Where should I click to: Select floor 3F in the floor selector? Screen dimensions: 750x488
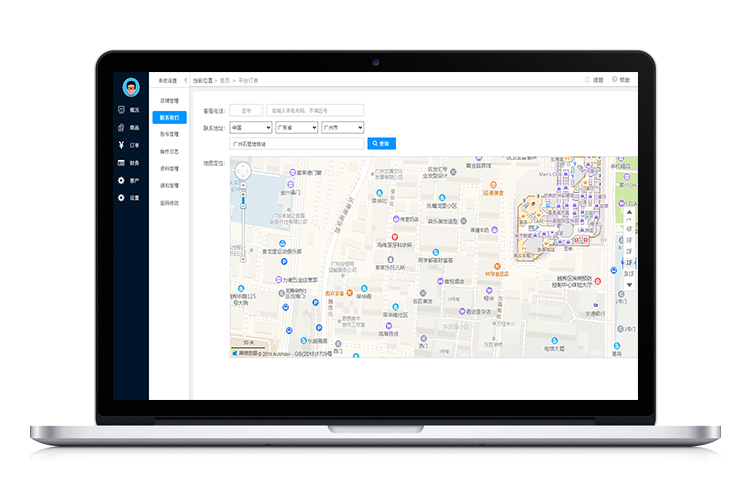[629, 240]
